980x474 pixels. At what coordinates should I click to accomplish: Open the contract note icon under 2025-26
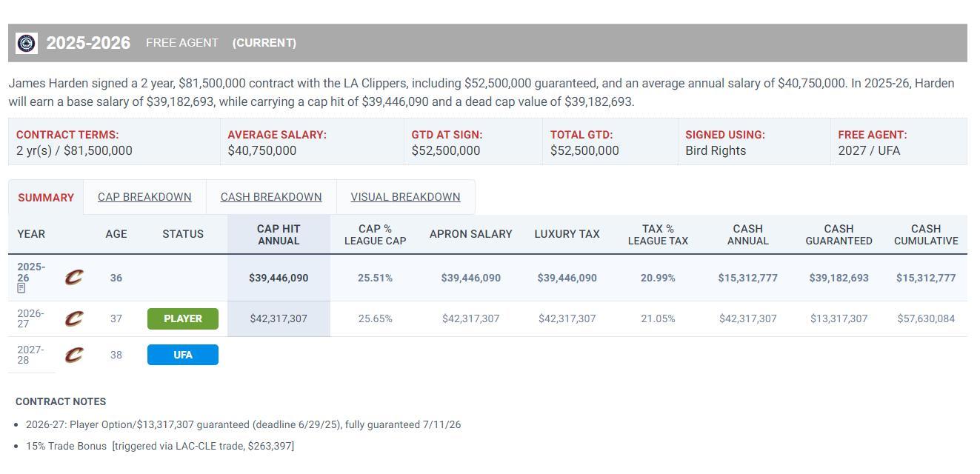21,288
